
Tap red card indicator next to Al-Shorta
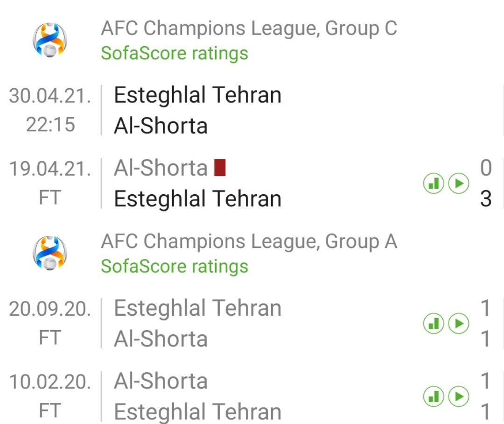(220, 168)
